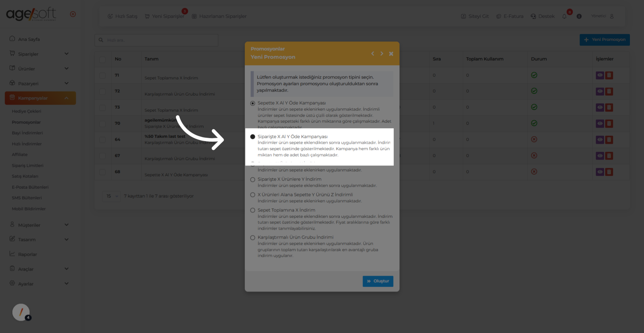The height and width of the screenshot is (333, 644).
Task: Open Sipariş Limitleri submenu
Action: [28, 165]
